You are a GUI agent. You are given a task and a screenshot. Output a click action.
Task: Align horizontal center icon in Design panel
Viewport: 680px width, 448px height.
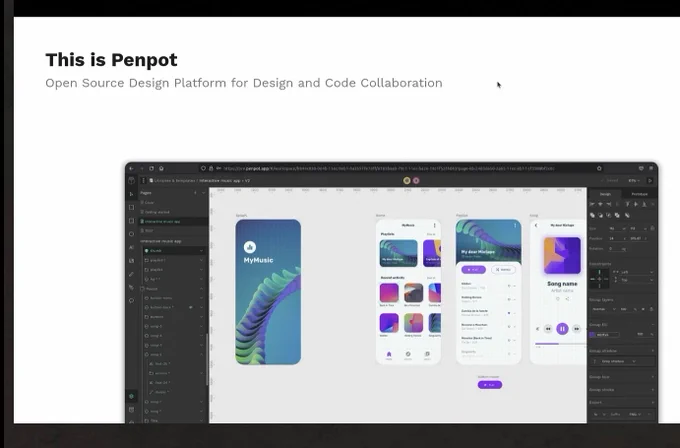point(601,204)
